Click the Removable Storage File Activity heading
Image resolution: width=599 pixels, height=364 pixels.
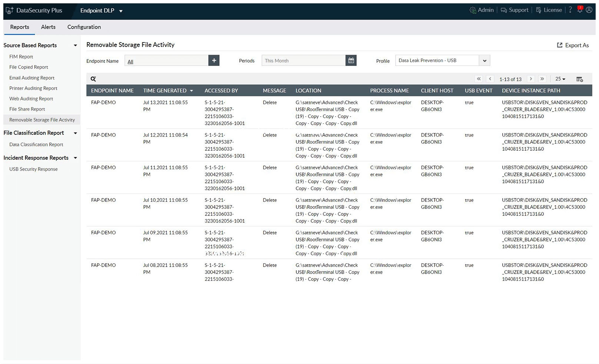[130, 45]
